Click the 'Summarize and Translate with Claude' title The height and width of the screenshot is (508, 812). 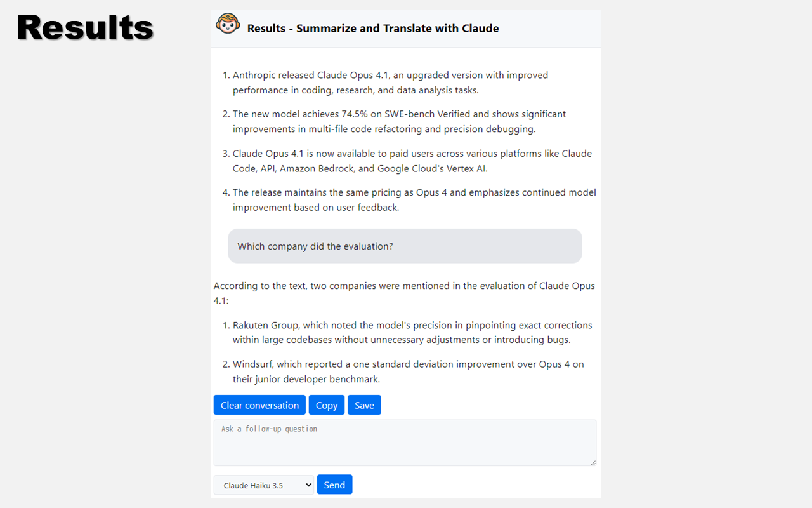click(x=373, y=29)
